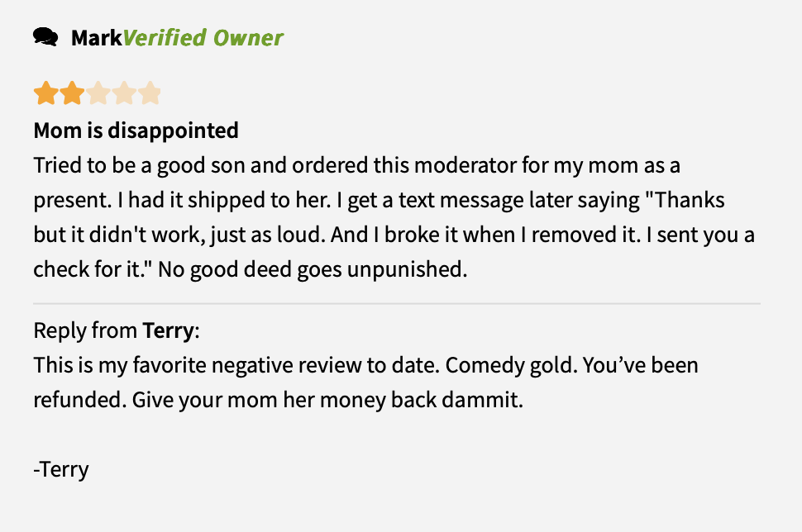The width and height of the screenshot is (802, 532).
Task: Click the review line starting with but it didn't work
Action: (x=394, y=235)
